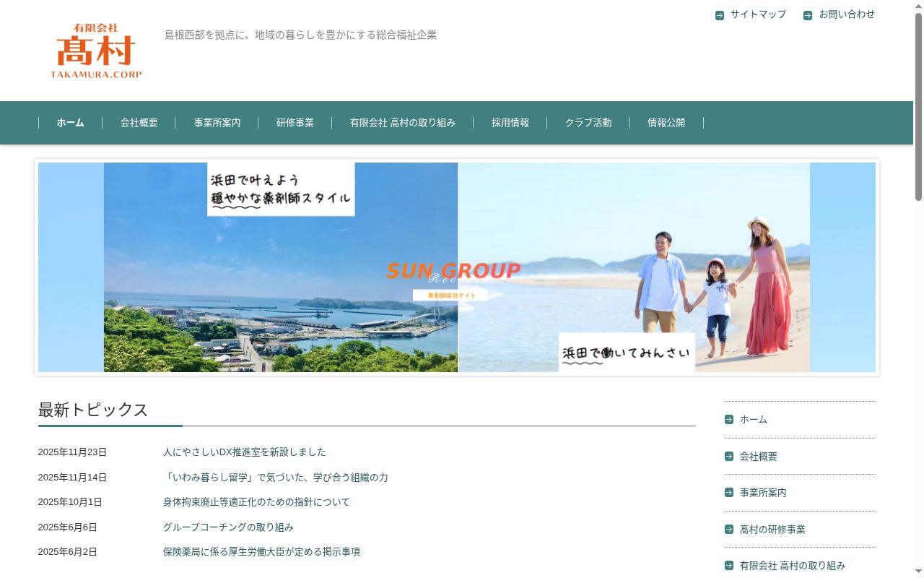The image size is (924, 578).
Task: Open topic 保険薬局に係る厚生労働大臣が定める掲示事項
Action: point(261,552)
